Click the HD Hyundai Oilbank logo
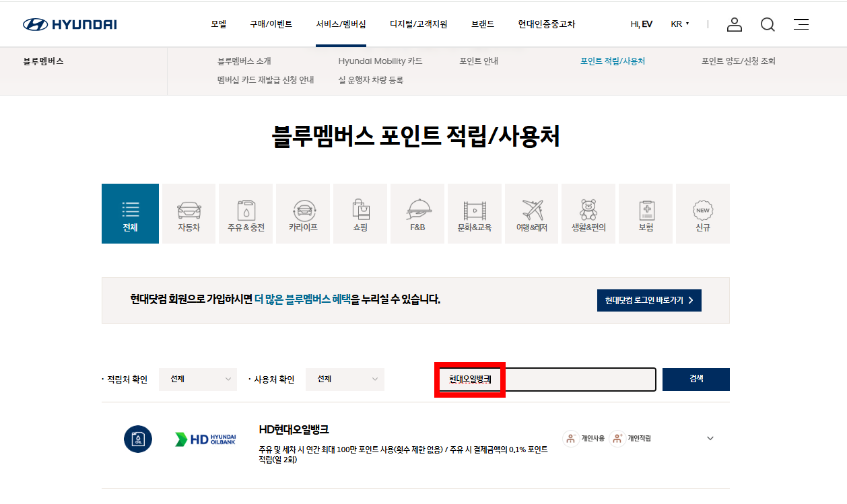This screenshot has width=847, height=504. [205, 439]
